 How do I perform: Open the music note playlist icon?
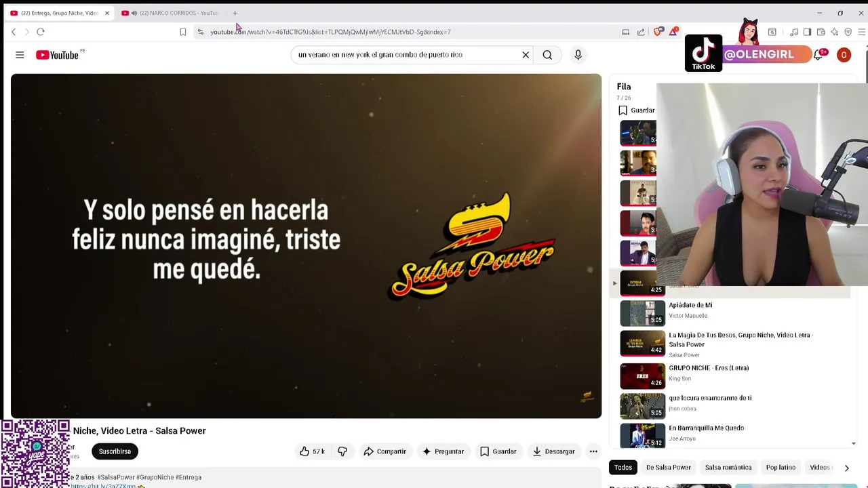(x=793, y=32)
